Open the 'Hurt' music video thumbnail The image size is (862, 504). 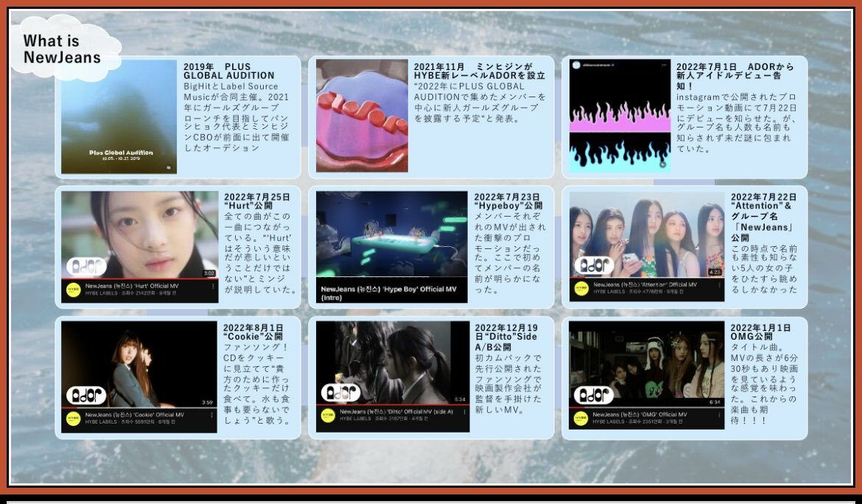pyautogui.click(x=140, y=235)
